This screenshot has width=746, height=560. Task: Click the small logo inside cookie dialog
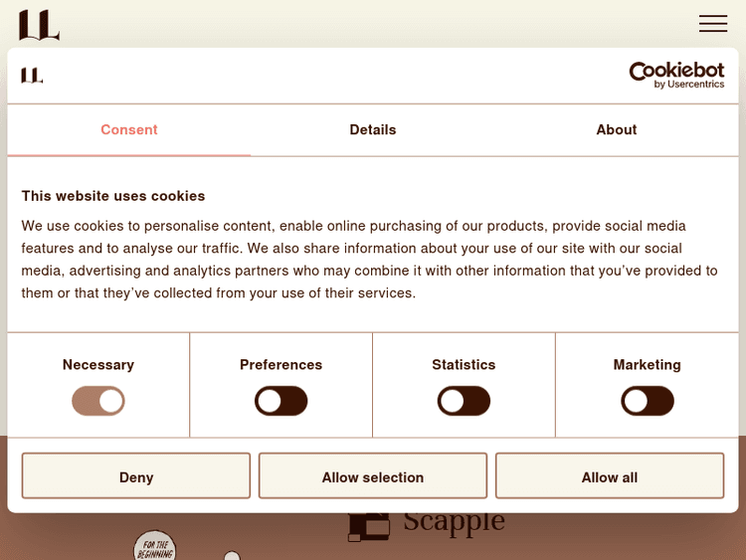click(x=32, y=76)
